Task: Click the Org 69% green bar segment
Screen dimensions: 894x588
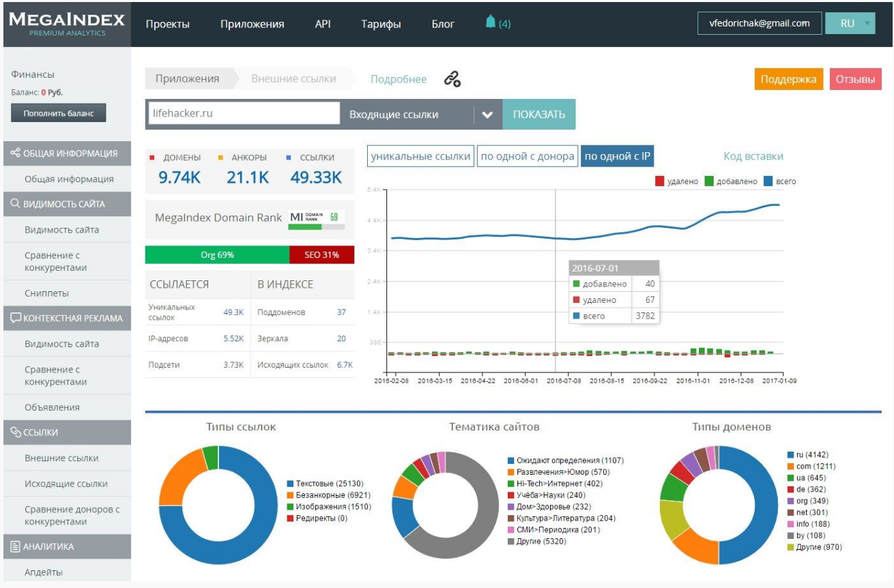Action: click(217, 255)
